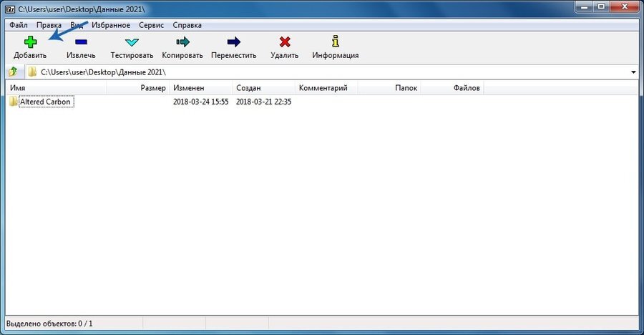
Task: Close the 7-Zip window
Action: pyautogui.click(x=625, y=6)
